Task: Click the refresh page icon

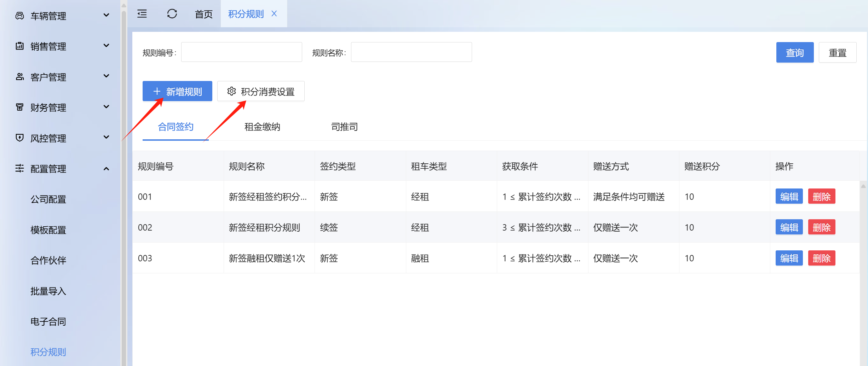Action: click(x=172, y=14)
